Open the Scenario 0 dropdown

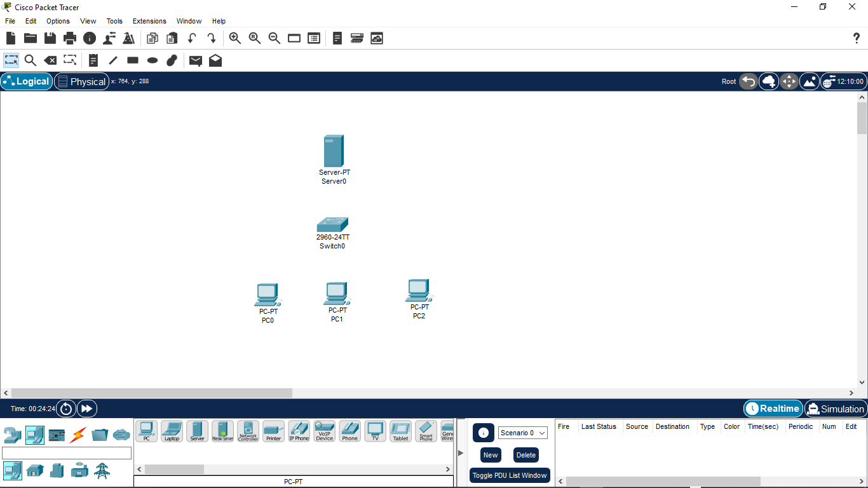pyautogui.click(x=523, y=433)
